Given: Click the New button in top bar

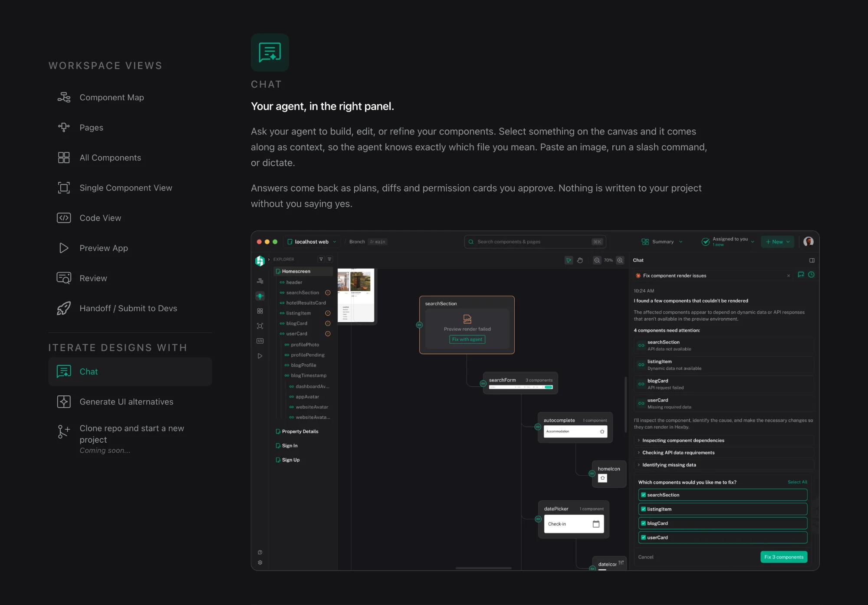Looking at the screenshot, I should click(777, 242).
